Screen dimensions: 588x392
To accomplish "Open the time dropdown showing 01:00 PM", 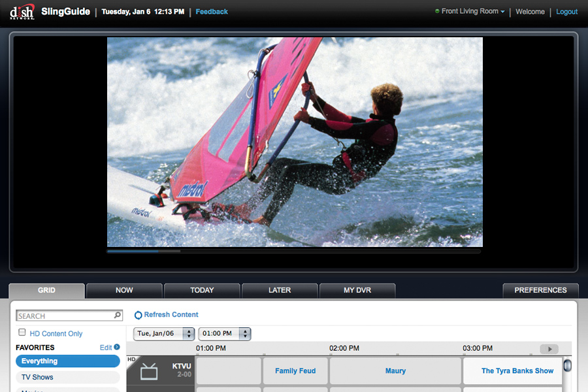I will click(224, 334).
